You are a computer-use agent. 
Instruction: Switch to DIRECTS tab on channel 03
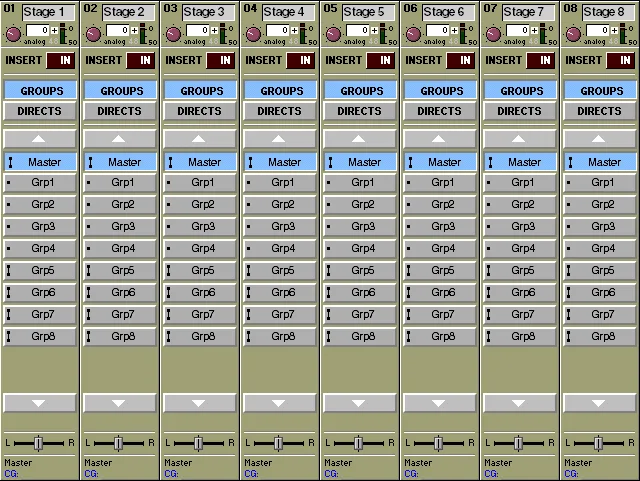click(x=200, y=111)
